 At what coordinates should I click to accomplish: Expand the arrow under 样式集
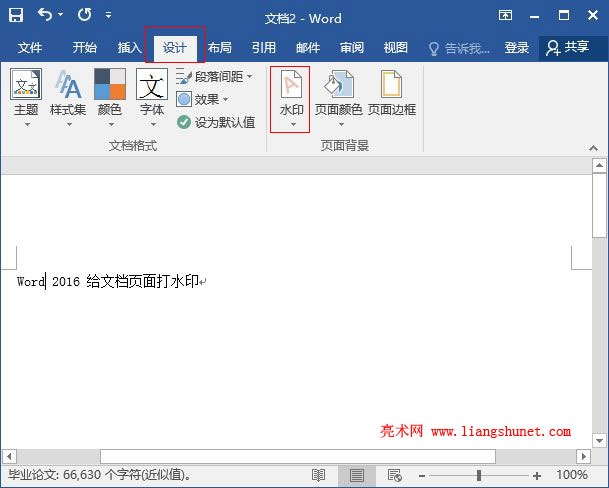pyautogui.click(x=69, y=125)
